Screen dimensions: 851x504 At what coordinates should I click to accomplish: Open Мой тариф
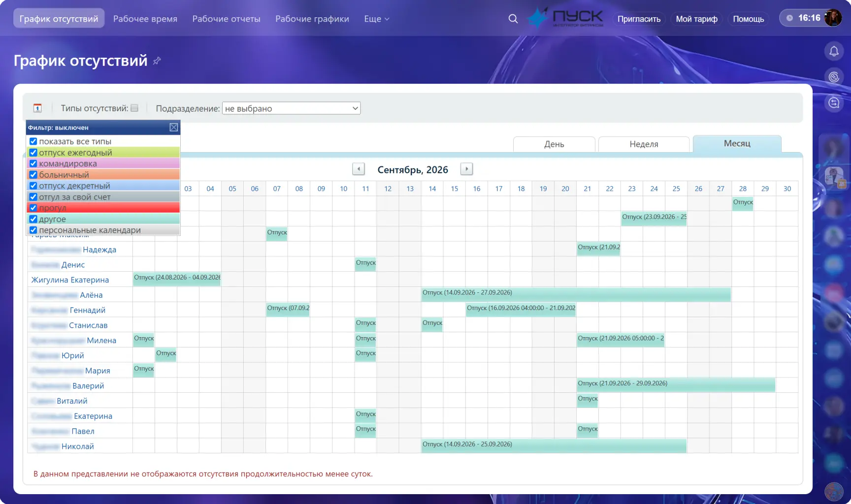(x=696, y=19)
